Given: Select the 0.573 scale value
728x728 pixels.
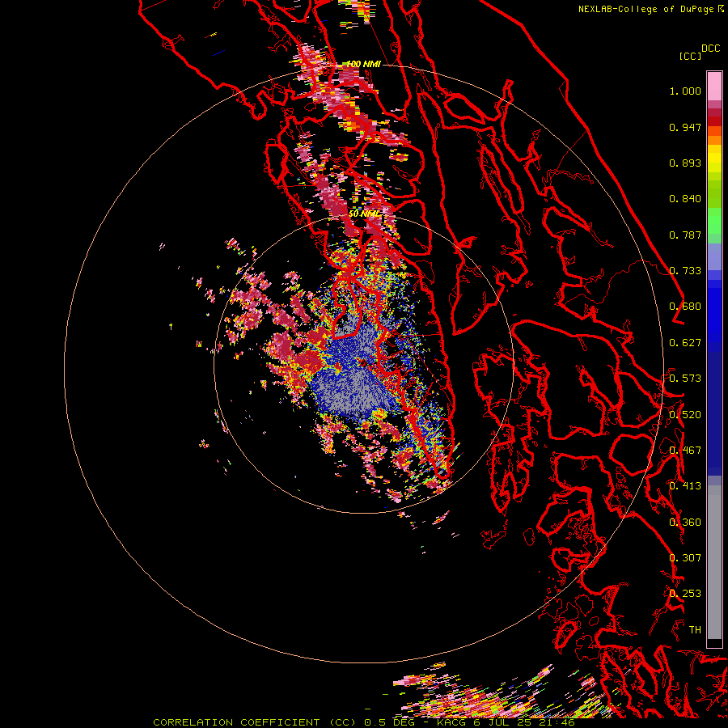Looking at the screenshot, I should tap(685, 379).
